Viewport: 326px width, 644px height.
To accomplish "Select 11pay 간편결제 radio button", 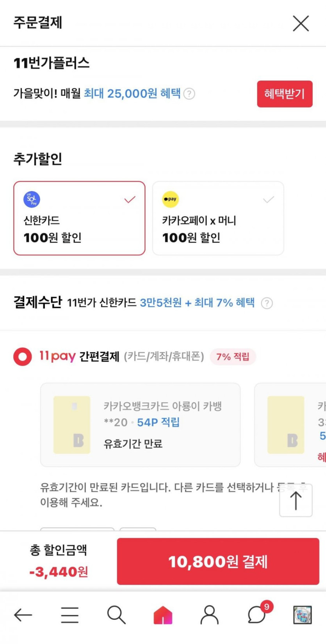I will 23,356.
